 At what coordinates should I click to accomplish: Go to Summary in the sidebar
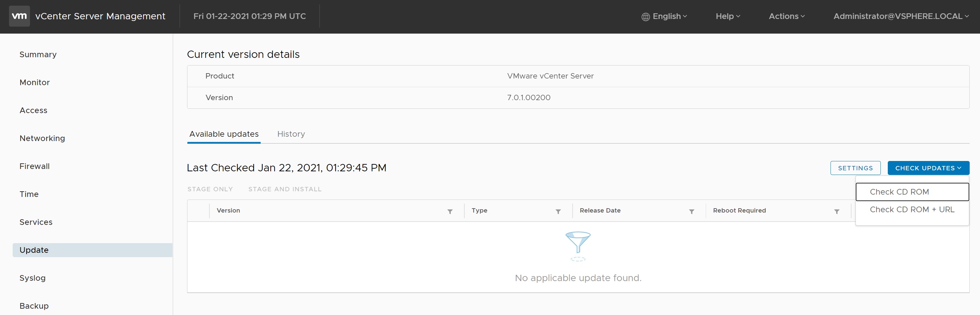(38, 55)
